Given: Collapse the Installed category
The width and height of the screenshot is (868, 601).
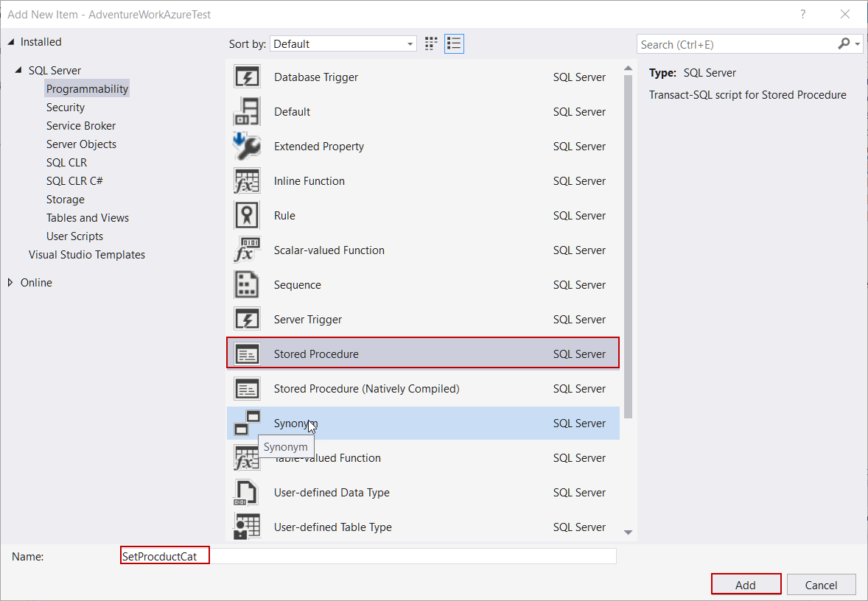Looking at the screenshot, I should (10, 42).
